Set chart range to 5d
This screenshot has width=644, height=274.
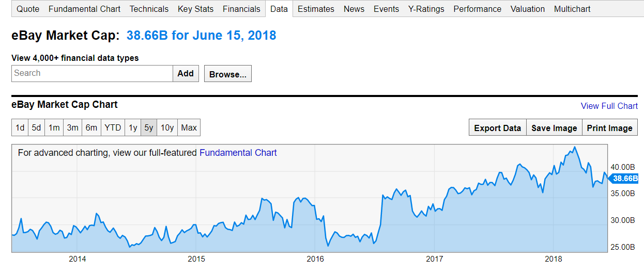click(x=36, y=127)
